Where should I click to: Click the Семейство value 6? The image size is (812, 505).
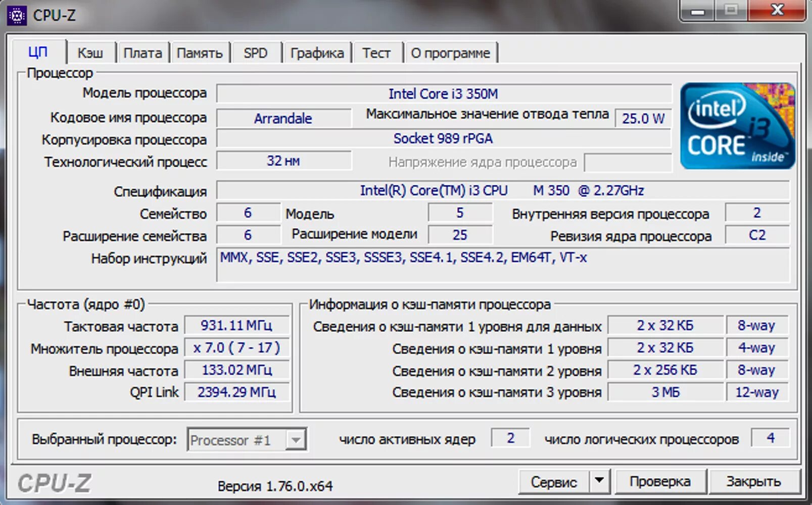[248, 213]
